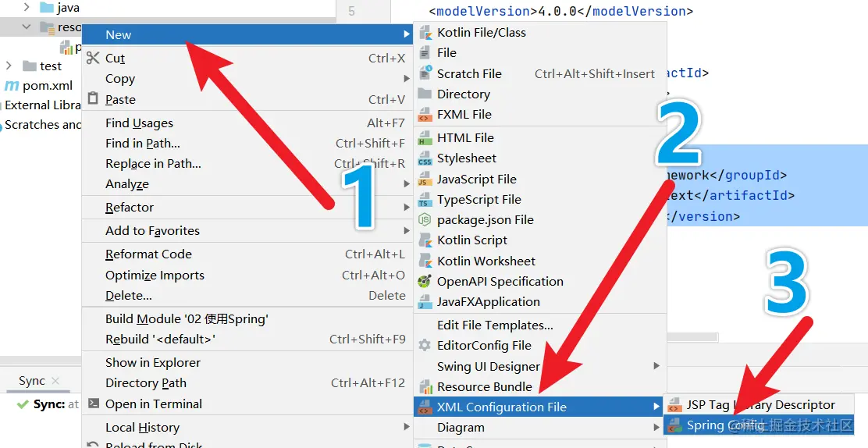The width and height of the screenshot is (868, 448).
Task: Click the File item's document icon
Action: (x=425, y=52)
